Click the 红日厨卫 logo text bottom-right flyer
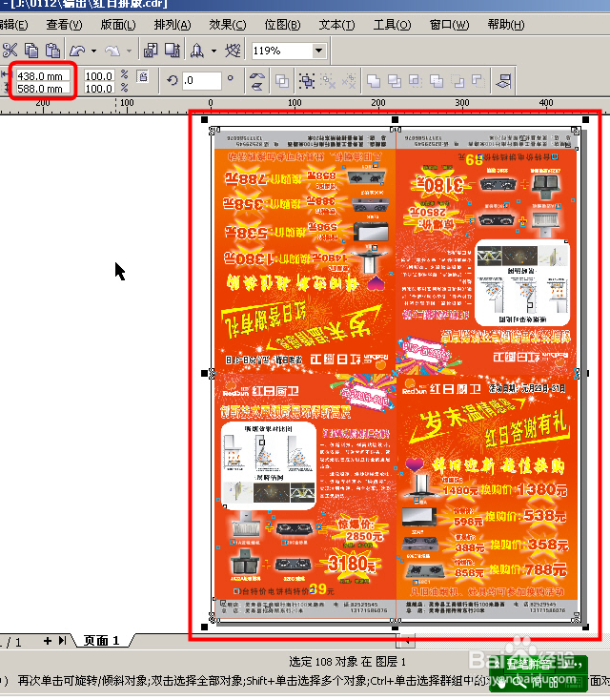Viewport: 610px width, 700px height. [x=456, y=389]
